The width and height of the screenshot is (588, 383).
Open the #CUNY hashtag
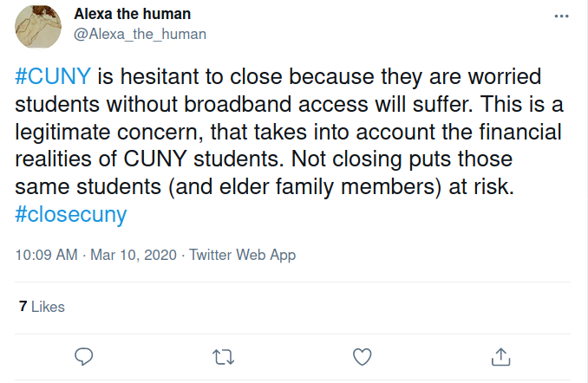tap(53, 76)
